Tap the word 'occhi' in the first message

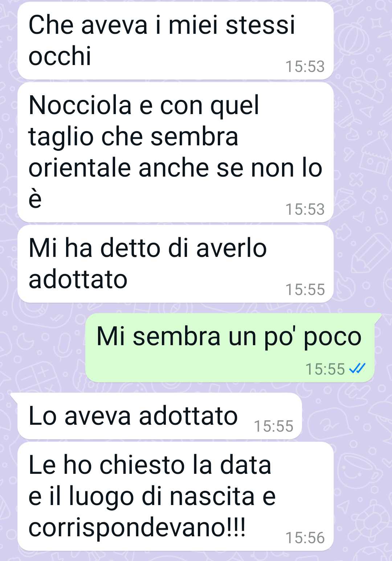click(60, 56)
